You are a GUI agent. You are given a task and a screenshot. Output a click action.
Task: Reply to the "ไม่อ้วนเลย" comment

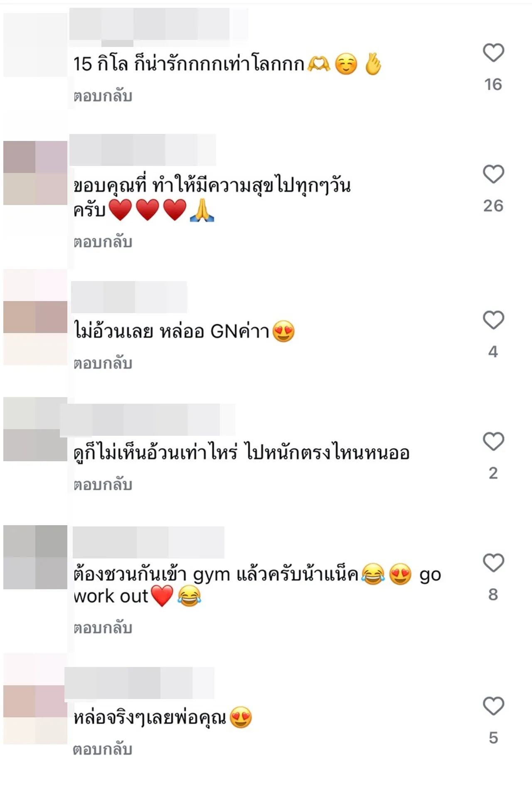point(103,363)
